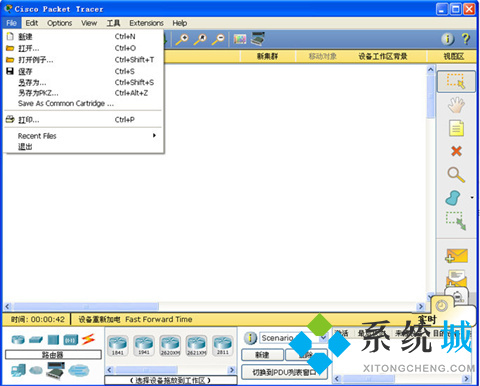Click the 设备重新加电 button

99,319
